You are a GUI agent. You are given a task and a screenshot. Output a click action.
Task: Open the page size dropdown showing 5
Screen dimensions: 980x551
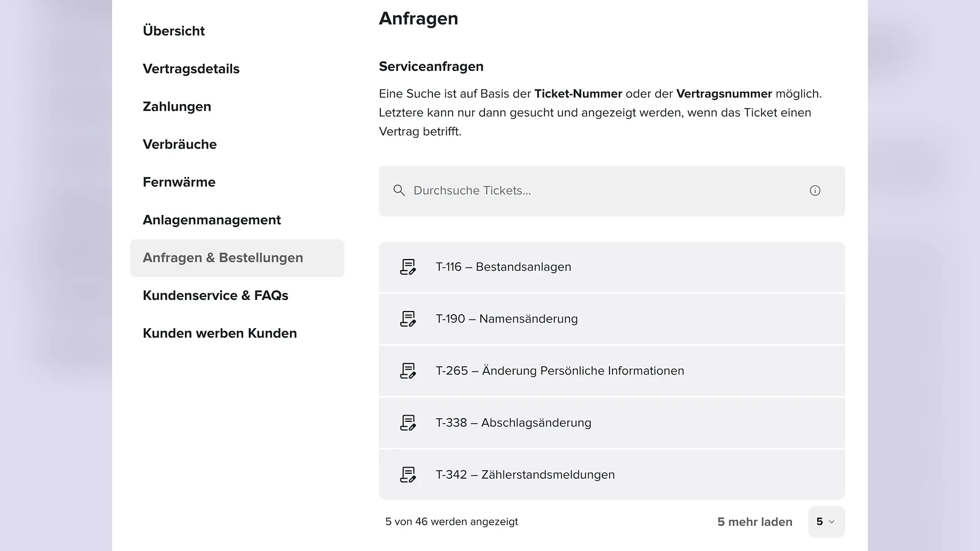(x=826, y=522)
